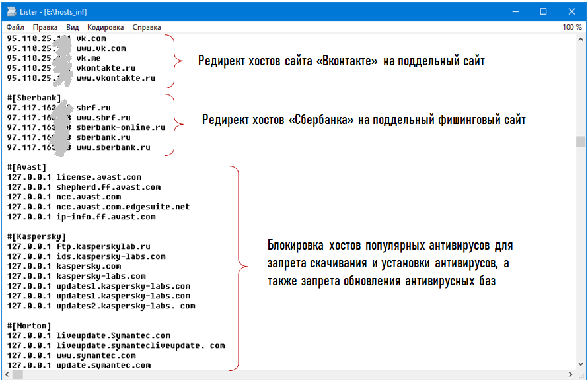
Task: Click the ncc.avast.com.edgesuite.net line
Action: pyautogui.click(x=98, y=207)
